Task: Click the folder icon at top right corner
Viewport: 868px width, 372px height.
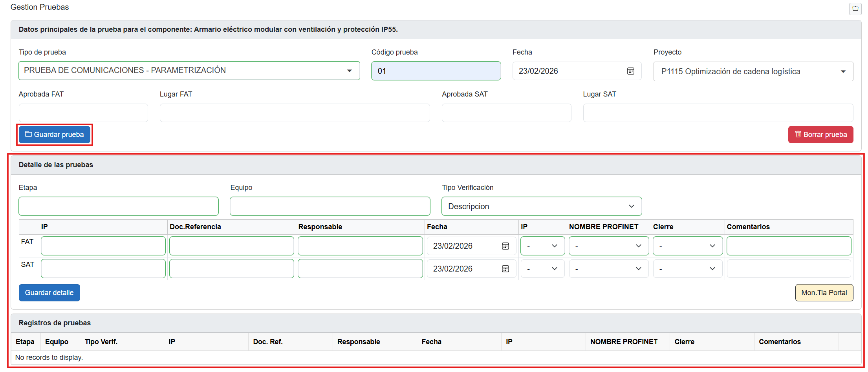Action: 855,8
